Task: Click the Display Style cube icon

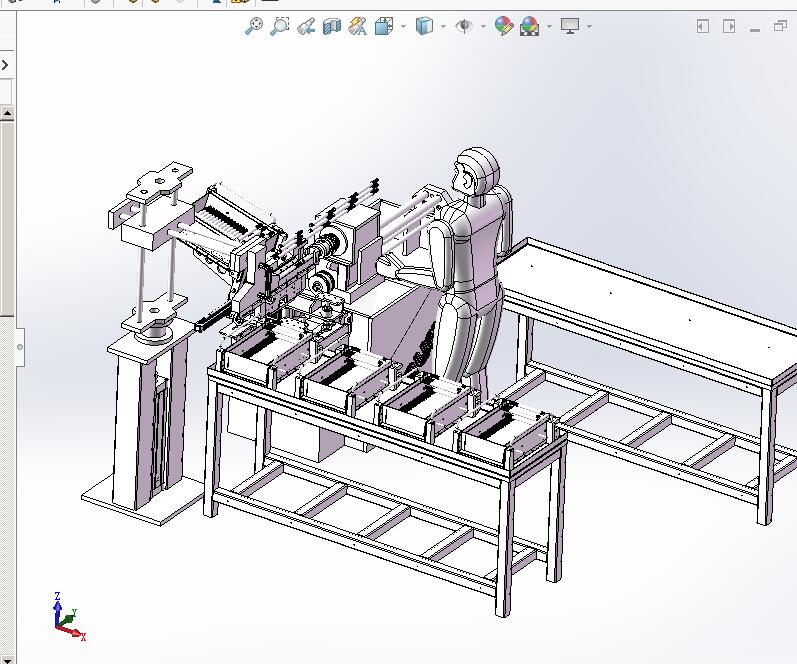Action: coord(424,26)
